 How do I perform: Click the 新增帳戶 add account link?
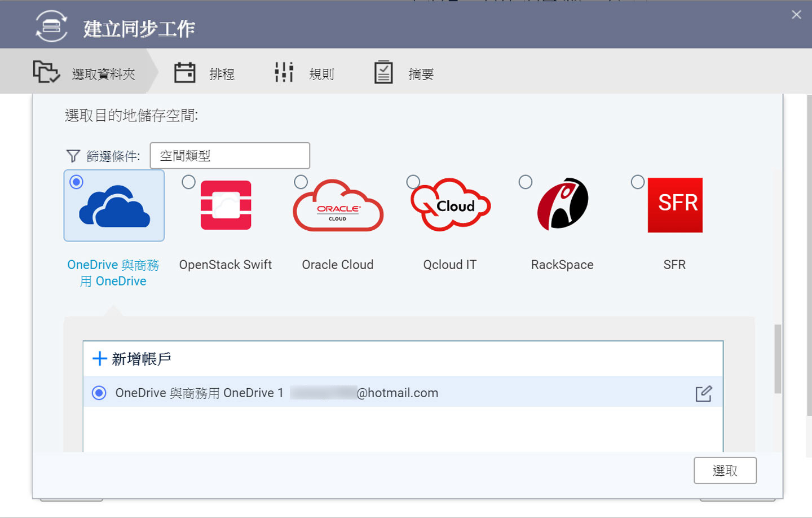(141, 359)
